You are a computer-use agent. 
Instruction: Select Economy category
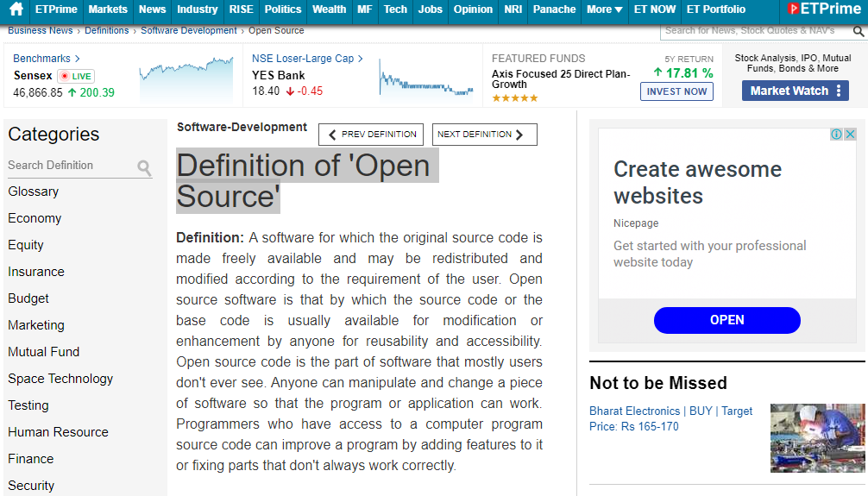pyautogui.click(x=35, y=218)
